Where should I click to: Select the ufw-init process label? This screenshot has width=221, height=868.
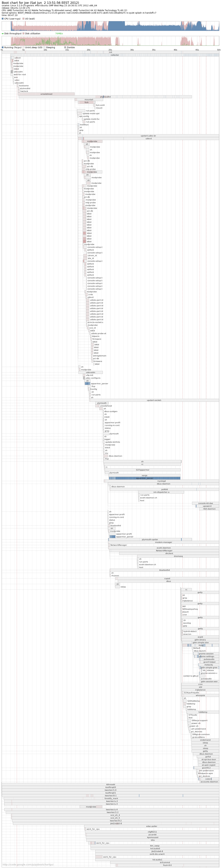tap(89, 375)
